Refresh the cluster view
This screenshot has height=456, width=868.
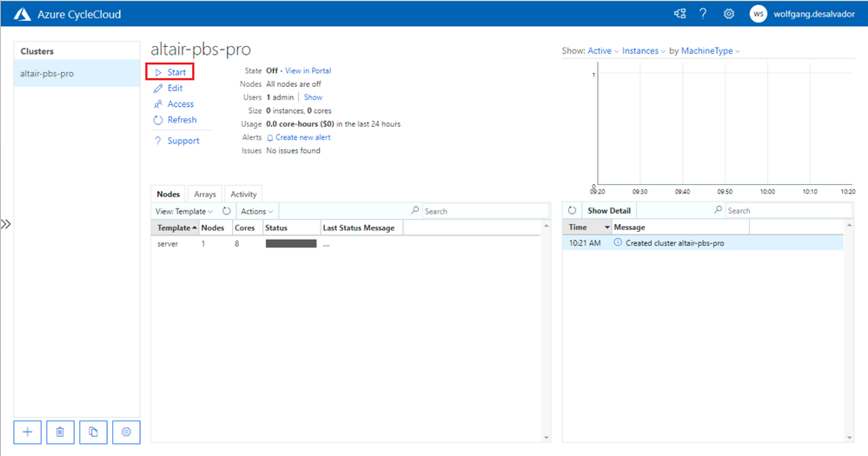[x=182, y=120]
